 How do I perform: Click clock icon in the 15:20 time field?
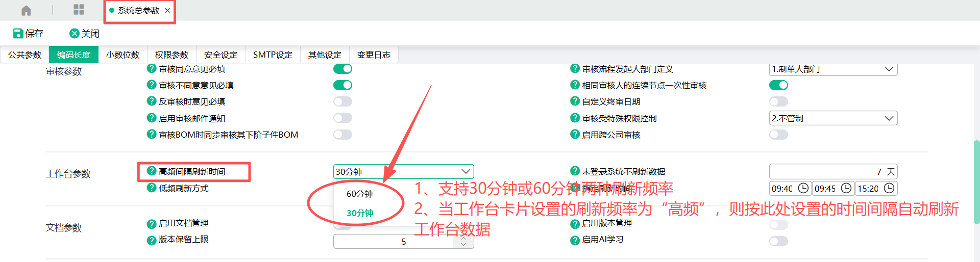(x=889, y=188)
